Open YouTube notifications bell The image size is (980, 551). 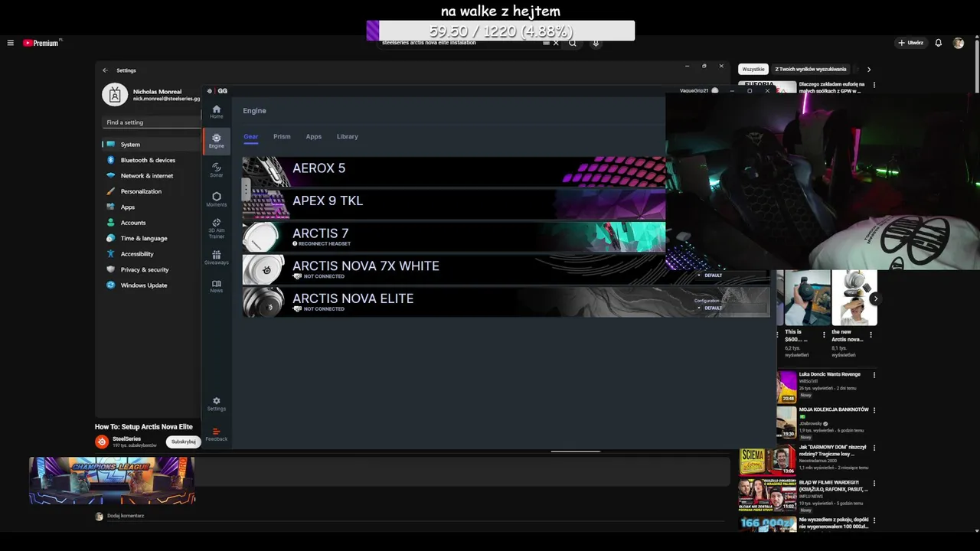coord(938,43)
